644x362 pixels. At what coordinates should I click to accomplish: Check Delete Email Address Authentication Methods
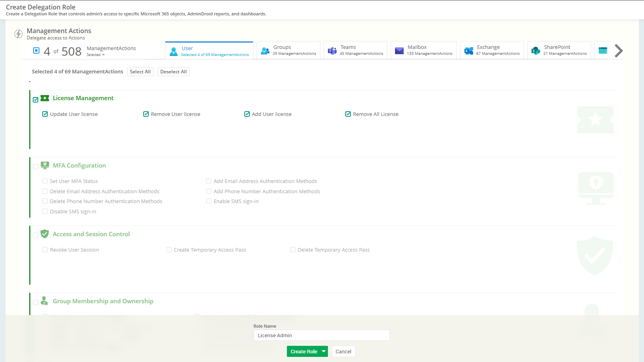coord(45,191)
